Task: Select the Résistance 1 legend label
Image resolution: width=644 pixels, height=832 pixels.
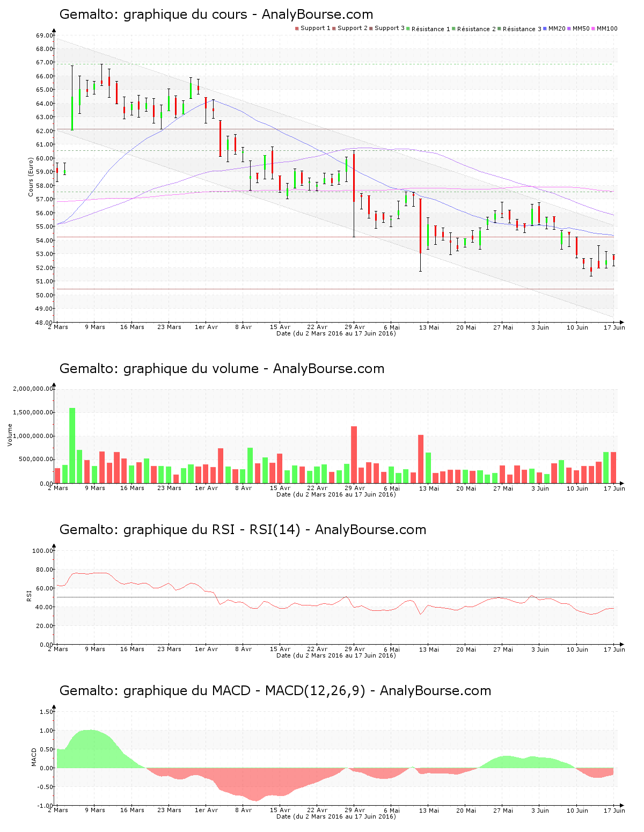Action: pos(431,29)
